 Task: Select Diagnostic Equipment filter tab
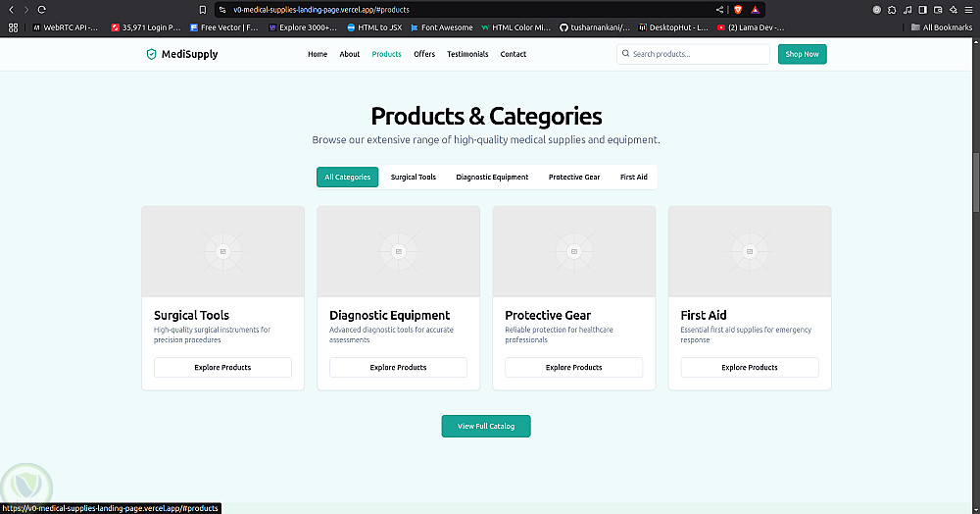(x=492, y=177)
